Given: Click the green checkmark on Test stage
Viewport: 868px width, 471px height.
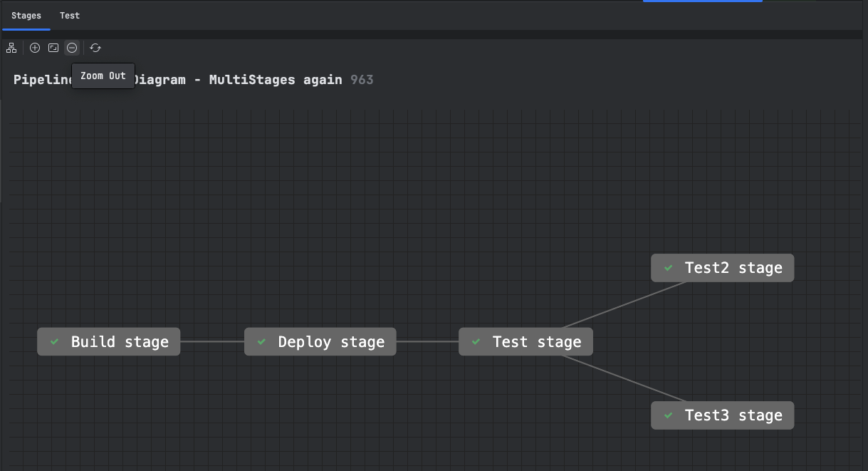Looking at the screenshot, I should [x=476, y=342].
